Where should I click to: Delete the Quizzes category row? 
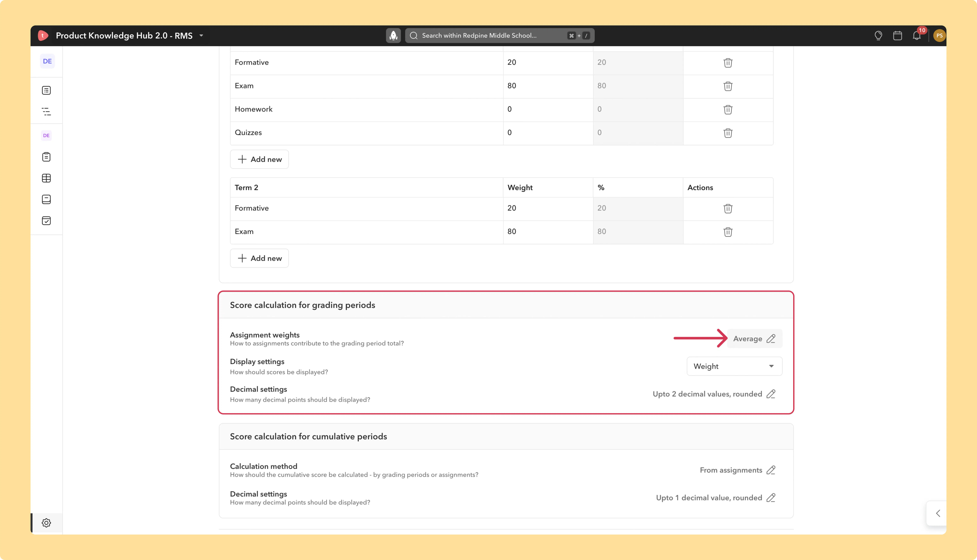click(x=728, y=133)
